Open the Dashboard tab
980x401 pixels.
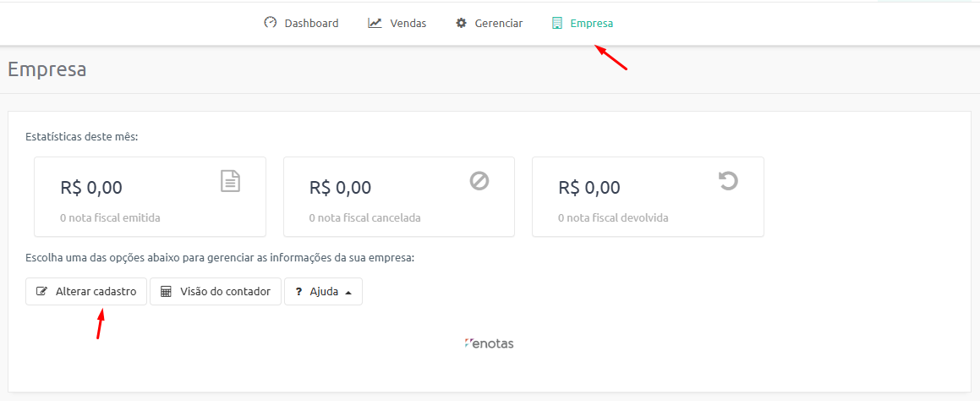301,23
